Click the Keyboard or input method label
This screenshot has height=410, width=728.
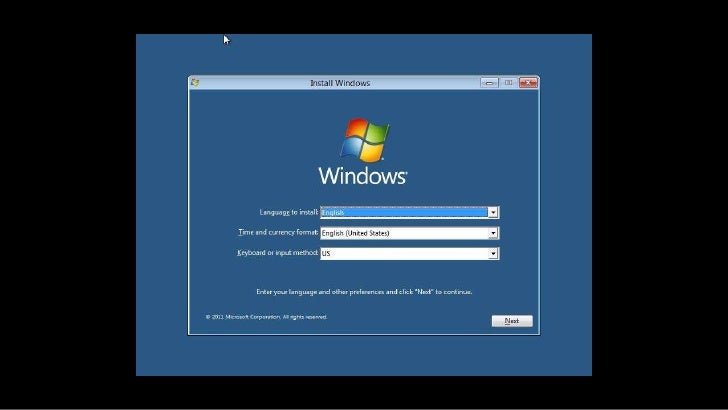pyautogui.click(x=277, y=253)
